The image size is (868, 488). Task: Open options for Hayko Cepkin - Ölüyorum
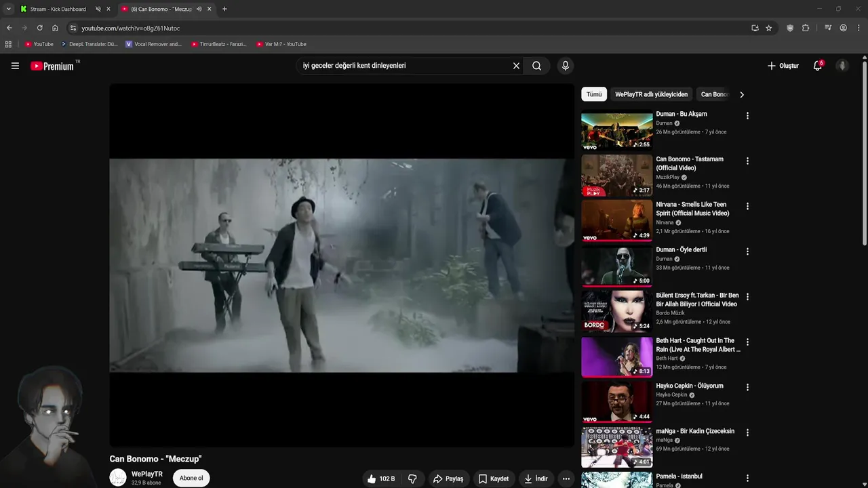click(747, 387)
